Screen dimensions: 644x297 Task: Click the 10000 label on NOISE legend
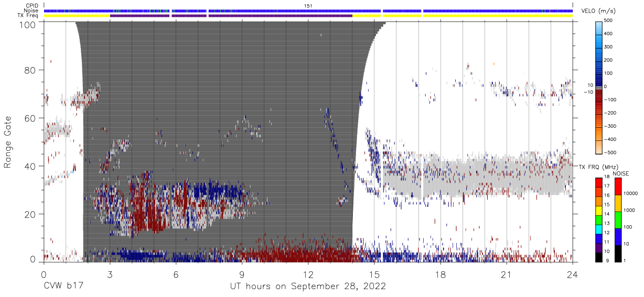[x=631, y=193]
